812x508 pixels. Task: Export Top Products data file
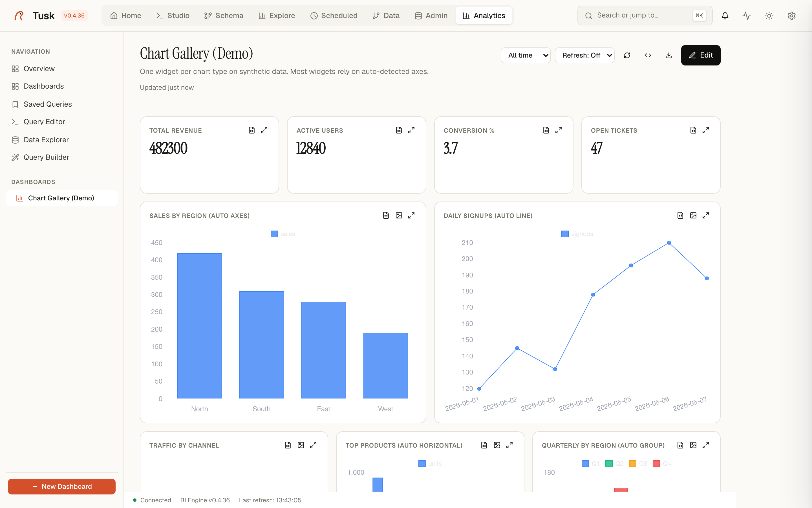tap(484, 445)
